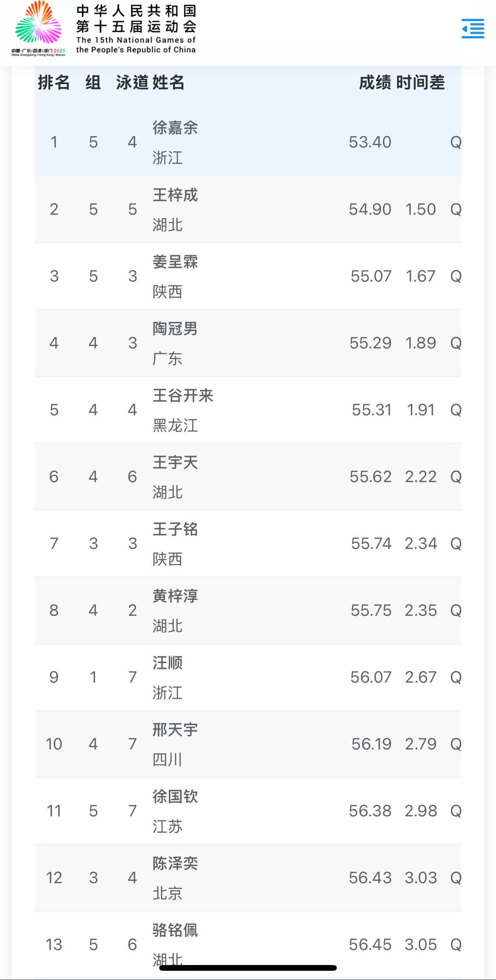Viewport: 496px width, 980px height.
Task: Open 陶冠男 entry from 广东
Action: (x=175, y=329)
